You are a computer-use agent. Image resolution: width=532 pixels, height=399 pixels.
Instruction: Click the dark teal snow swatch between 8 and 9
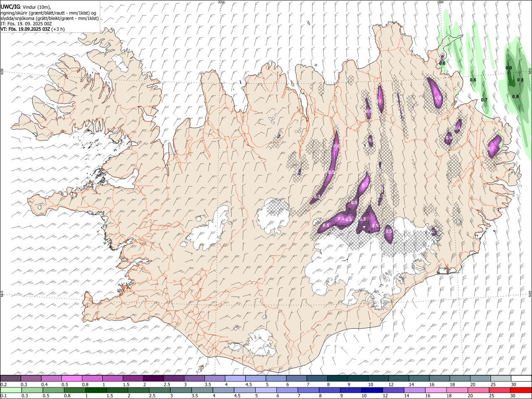[x=337, y=378]
